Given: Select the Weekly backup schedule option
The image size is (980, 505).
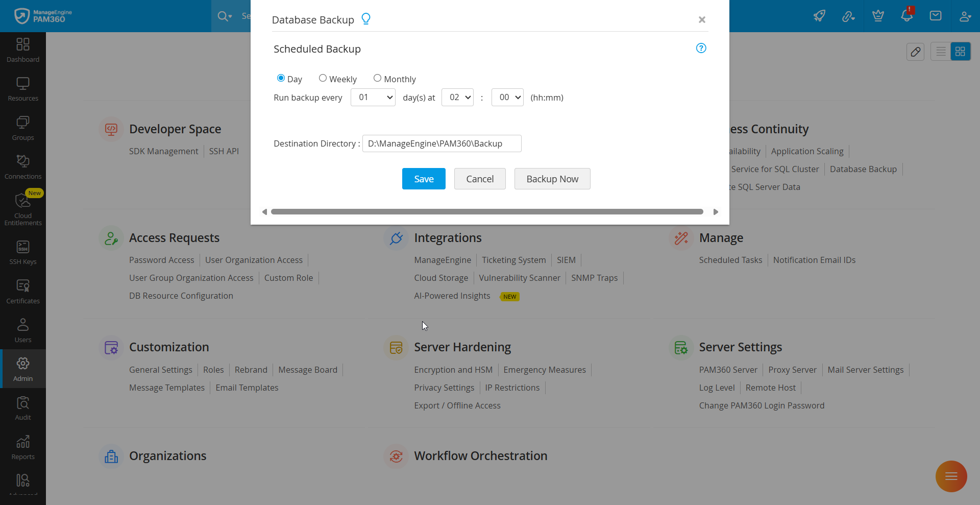Looking at the screenshot, I should (323, 78).
